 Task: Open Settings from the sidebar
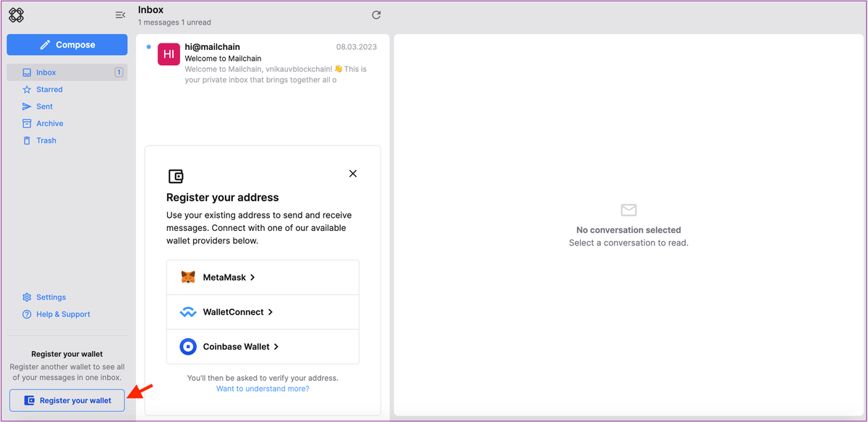pyautogui.click(x=67, y=297)
